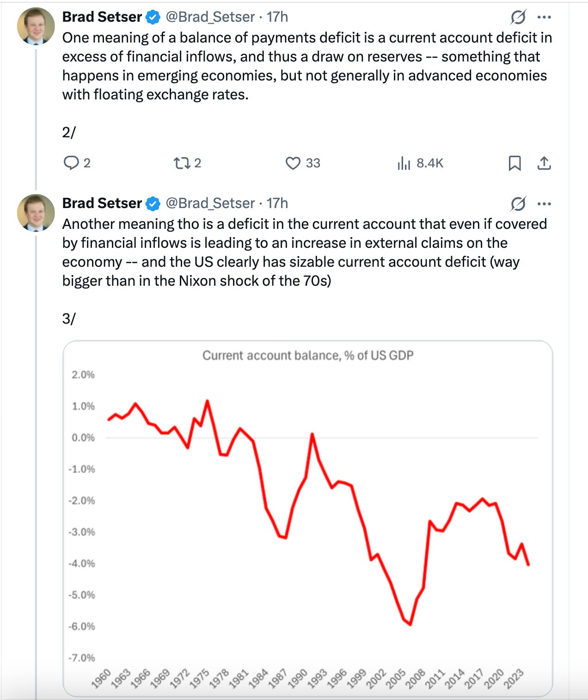Screen dimensions: 588x700
Task: Open more options menu on first tweet
Action: coord(544,17)
